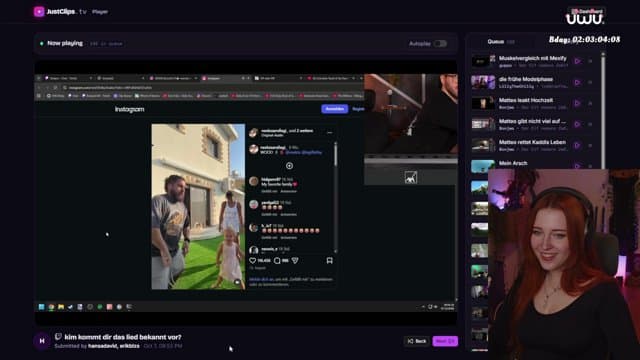Play the 'Mattes isst Hochzeit' queue clip
The image size is (640, 360).
pos(577,103)
